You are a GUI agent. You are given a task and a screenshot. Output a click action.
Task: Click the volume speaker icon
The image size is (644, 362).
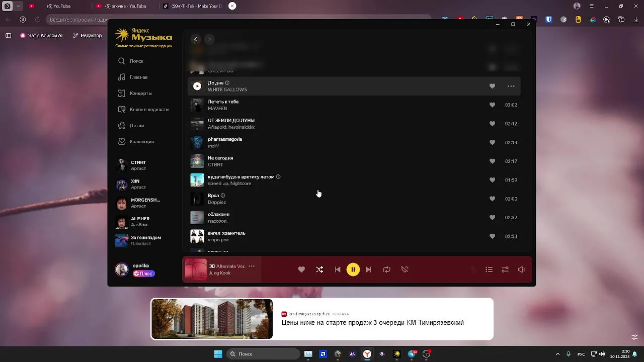[x=521, y=269]
